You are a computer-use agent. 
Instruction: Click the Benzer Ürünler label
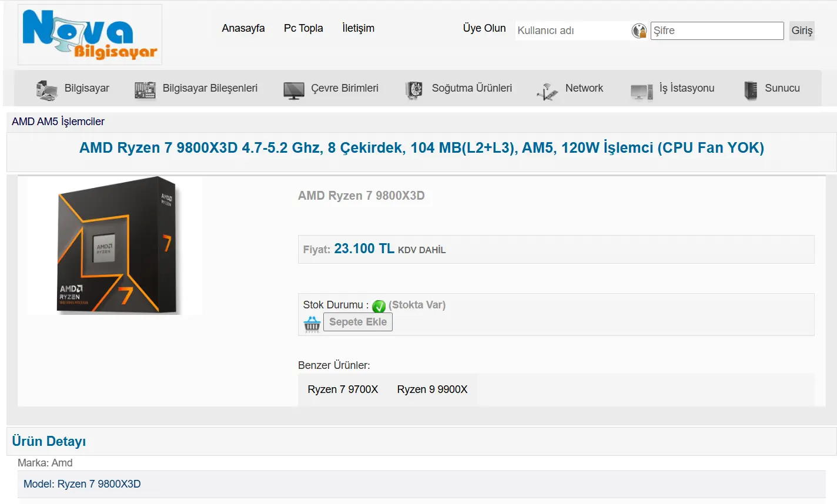tap(334, 365)
